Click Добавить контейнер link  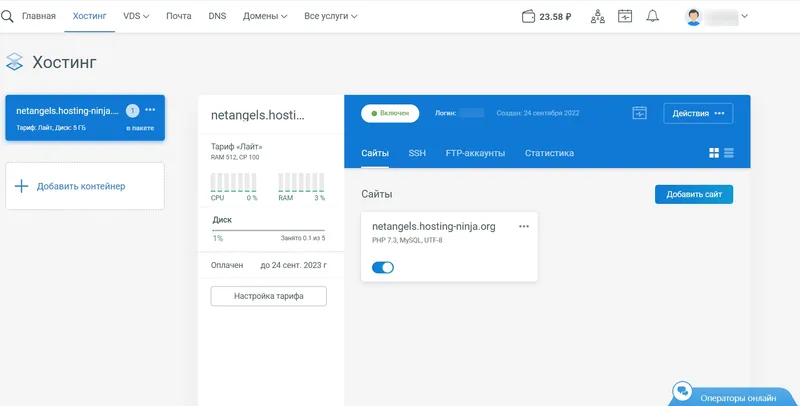click(x=81, y=186)
